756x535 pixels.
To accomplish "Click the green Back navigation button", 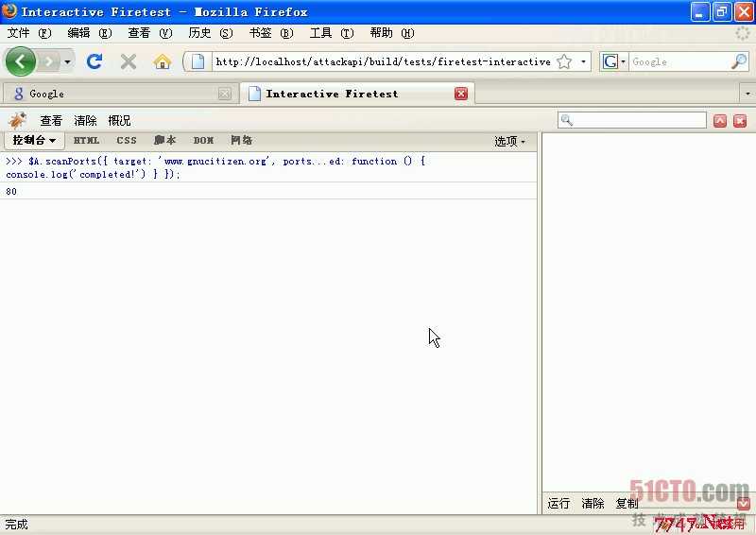I will [x=20, y=61].
